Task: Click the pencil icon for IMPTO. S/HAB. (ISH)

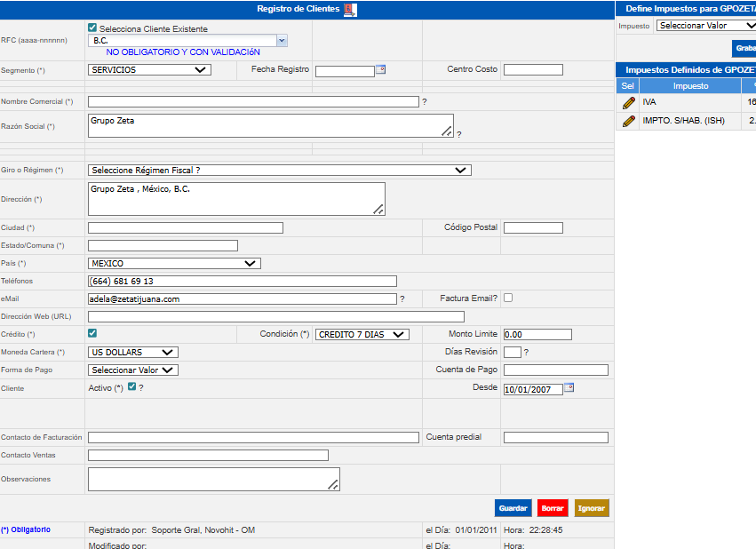Action: click(629, 121)
